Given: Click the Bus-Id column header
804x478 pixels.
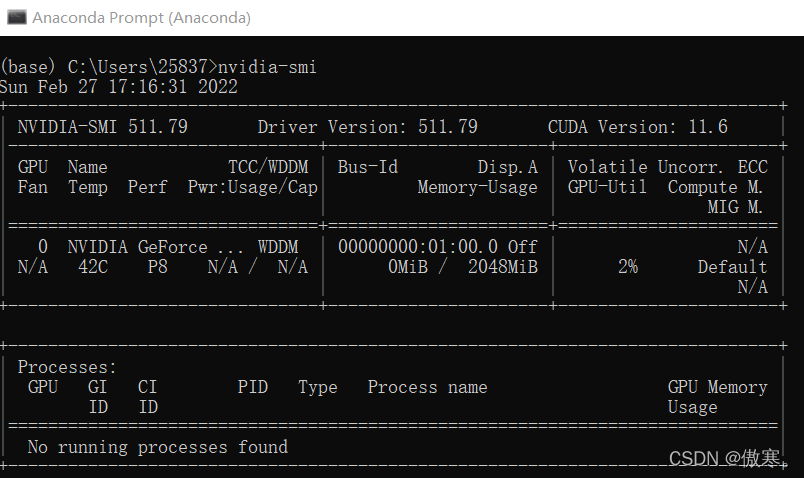Looking at the screenshot, I should (368, 167).
